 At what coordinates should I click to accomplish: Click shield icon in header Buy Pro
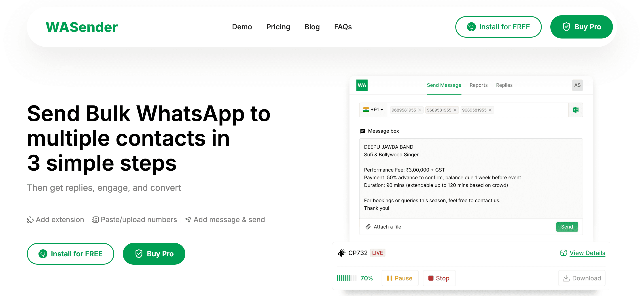point(566,27)
